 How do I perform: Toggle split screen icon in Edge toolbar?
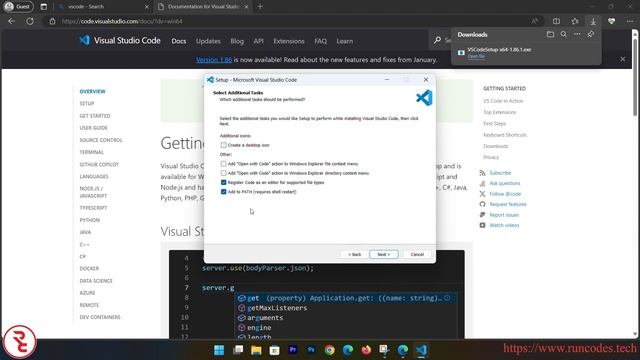click(x=556, y=21)
